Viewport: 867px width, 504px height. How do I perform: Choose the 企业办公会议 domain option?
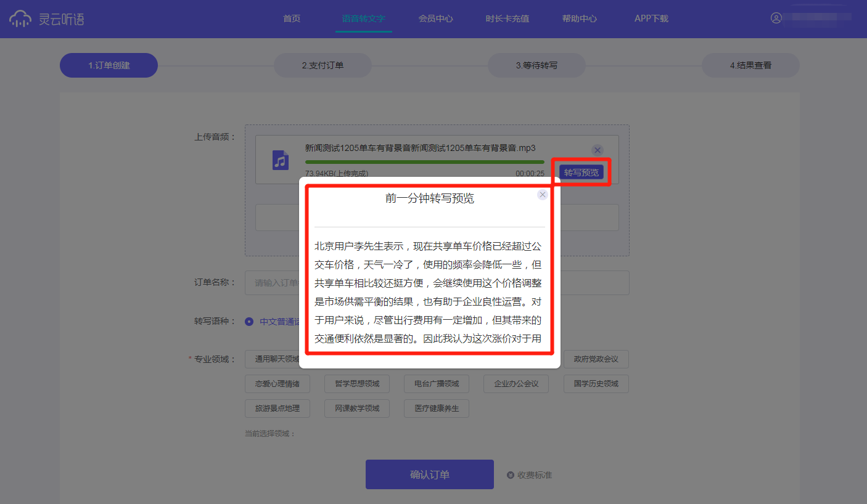pos(516,384)
